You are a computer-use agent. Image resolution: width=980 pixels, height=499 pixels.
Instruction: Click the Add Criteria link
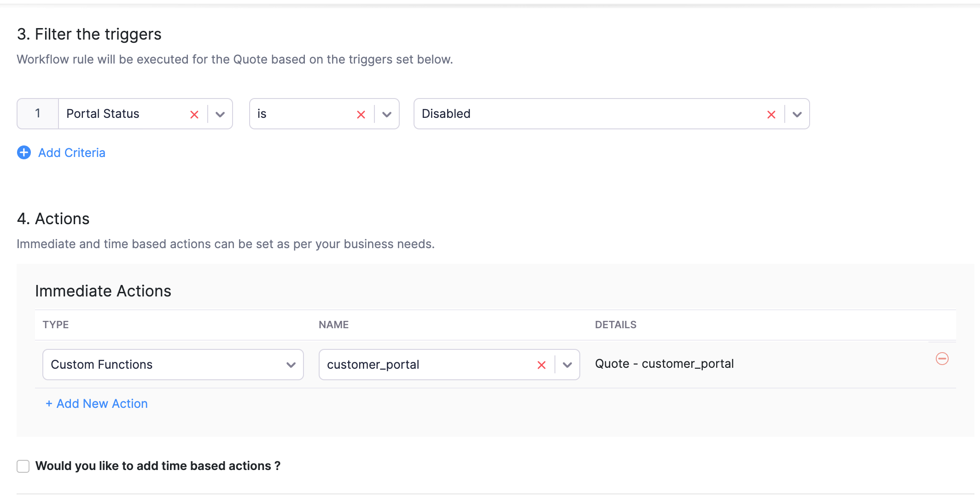pos(72,153)
